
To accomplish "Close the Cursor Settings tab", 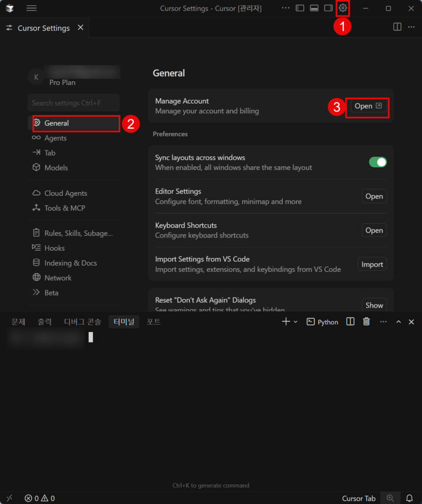I will (x=81, y=27).
